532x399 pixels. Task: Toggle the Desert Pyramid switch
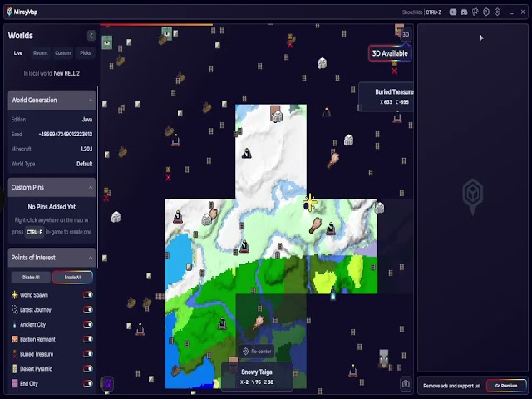87,368
